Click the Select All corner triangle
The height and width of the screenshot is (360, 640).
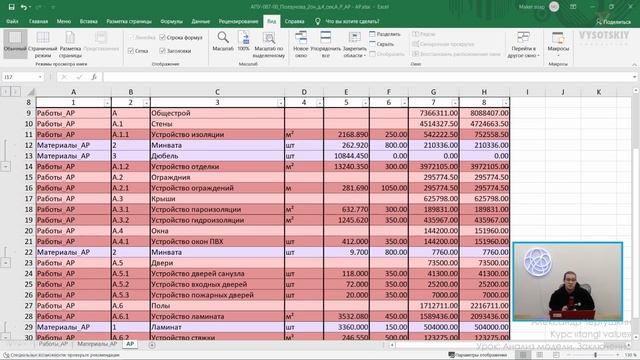coord(31,92)
